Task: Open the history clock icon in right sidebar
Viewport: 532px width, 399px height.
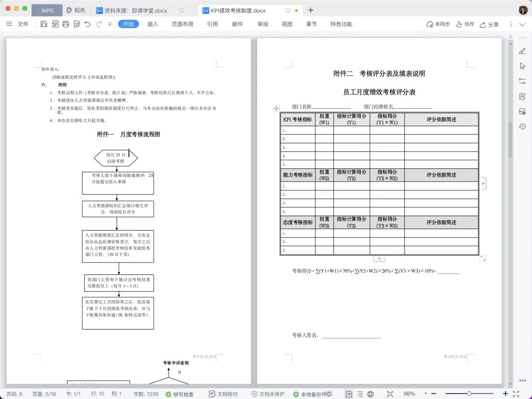Action: [x=522, y=126]
